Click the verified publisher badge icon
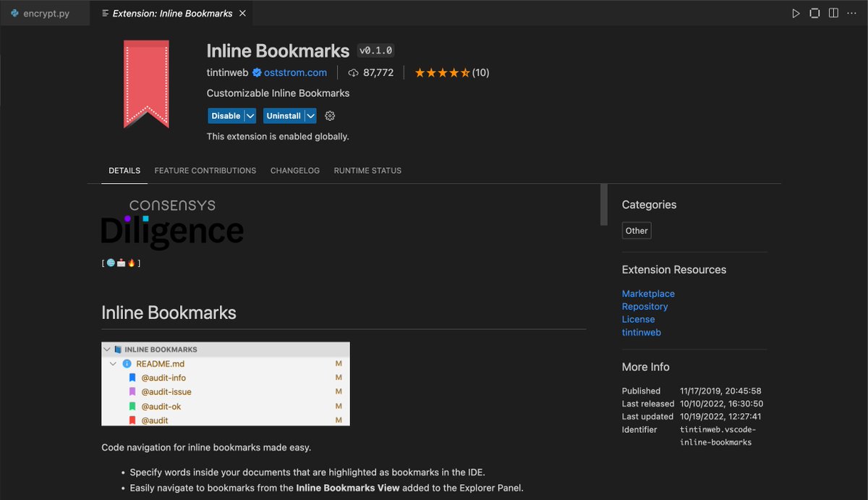The width and height of the screenshot is (868, 500). [x=256, y=72]
